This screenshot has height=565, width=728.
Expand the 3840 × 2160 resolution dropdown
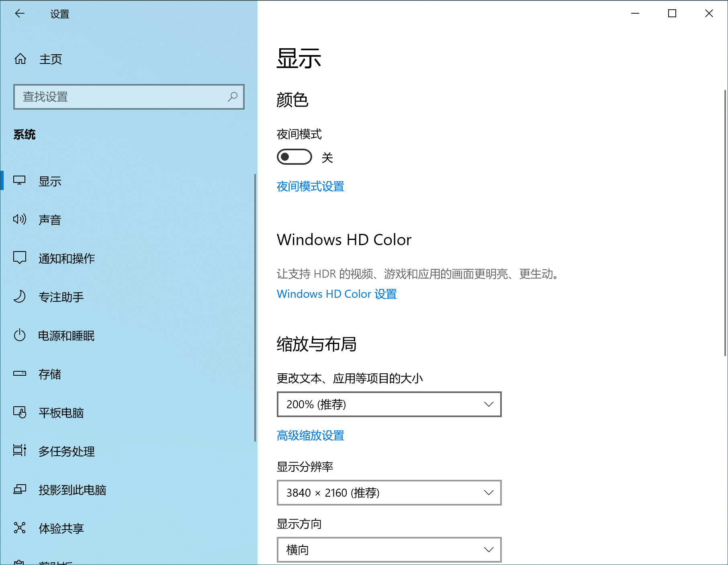389,493
